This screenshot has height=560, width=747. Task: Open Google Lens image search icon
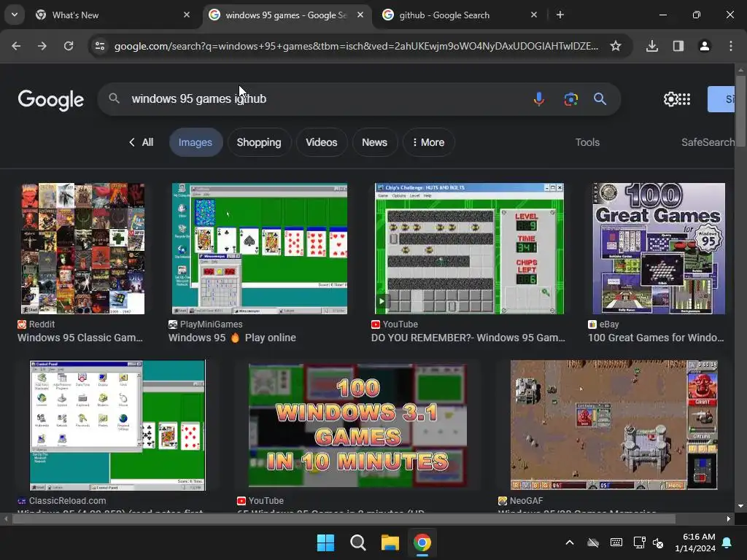(570, 99)
